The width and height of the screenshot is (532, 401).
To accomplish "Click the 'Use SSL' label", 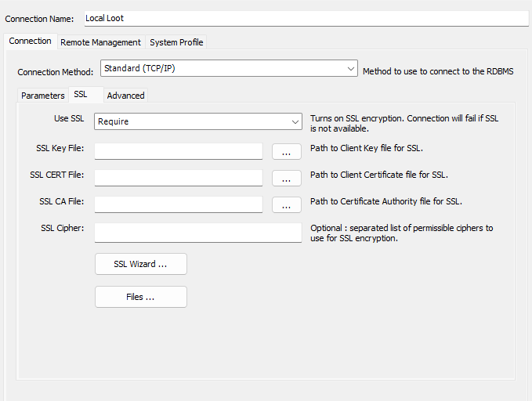I will pos(69,118).
